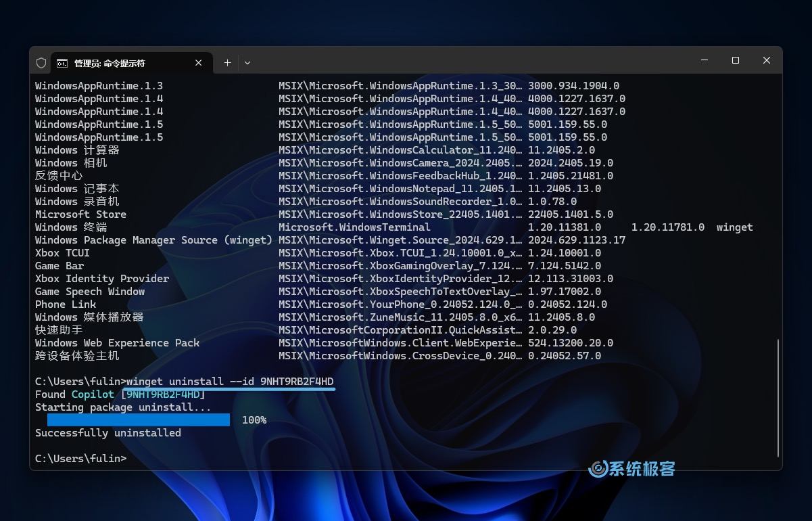The image size is (812, 521).
Task: Click the ZuneMusic package ID
Action: point(400,317)
